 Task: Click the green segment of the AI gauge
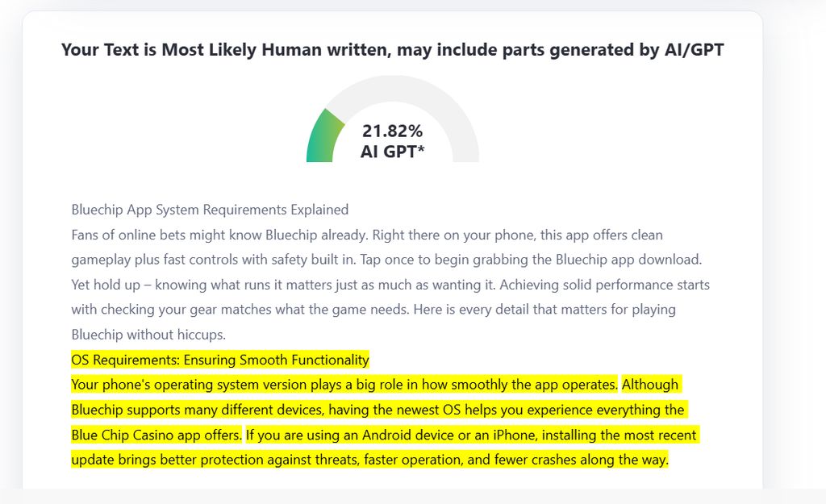pos(323,138)
